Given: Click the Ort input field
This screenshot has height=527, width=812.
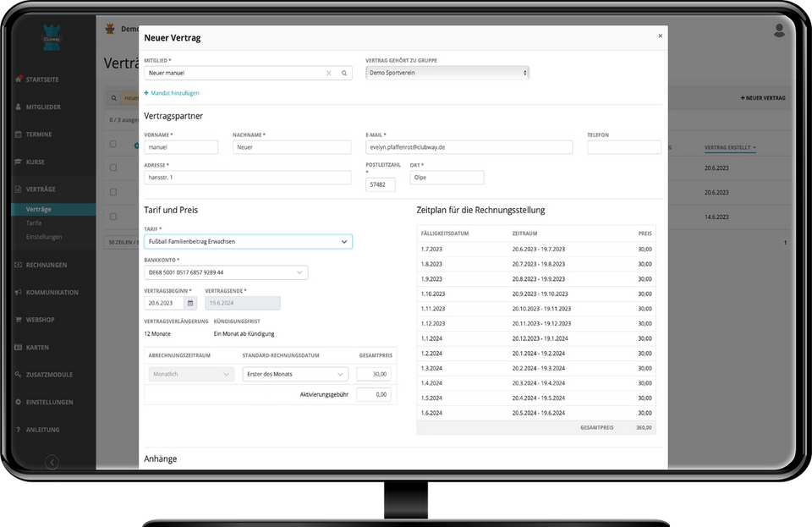Looking at the screenshot, I should tap(447, 177).
